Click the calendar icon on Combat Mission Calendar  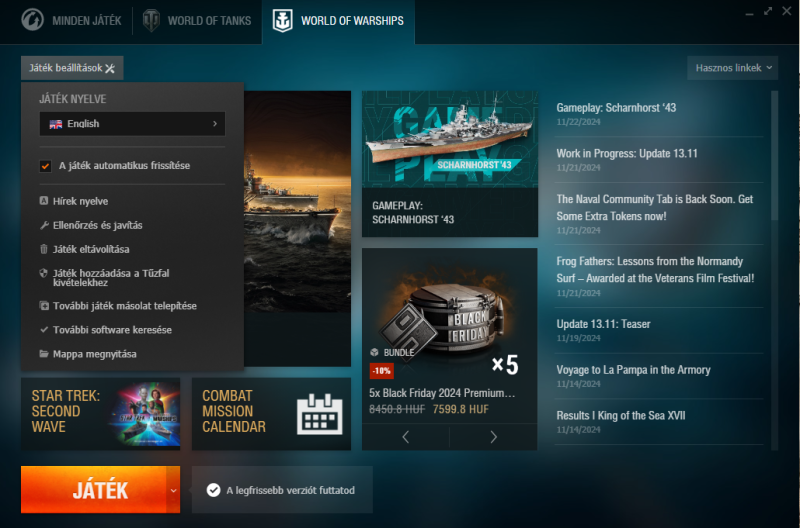[x=320, y=414]
